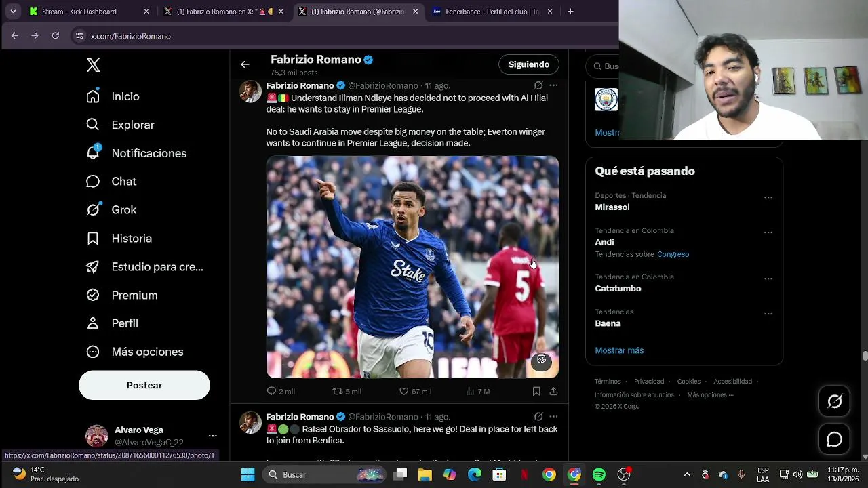View analytics of the Ndiaye post
Viewport: 868px width, 488px height.
click(x=477, y=391)
